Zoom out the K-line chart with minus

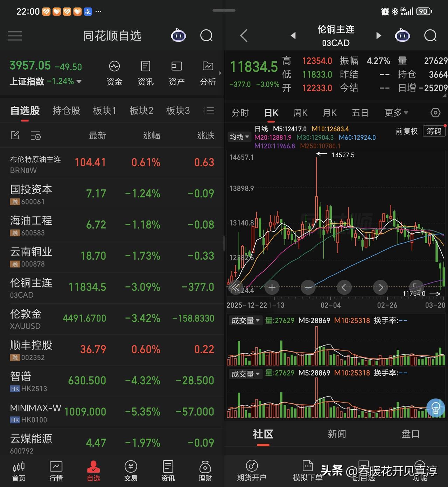coord(308,287)
